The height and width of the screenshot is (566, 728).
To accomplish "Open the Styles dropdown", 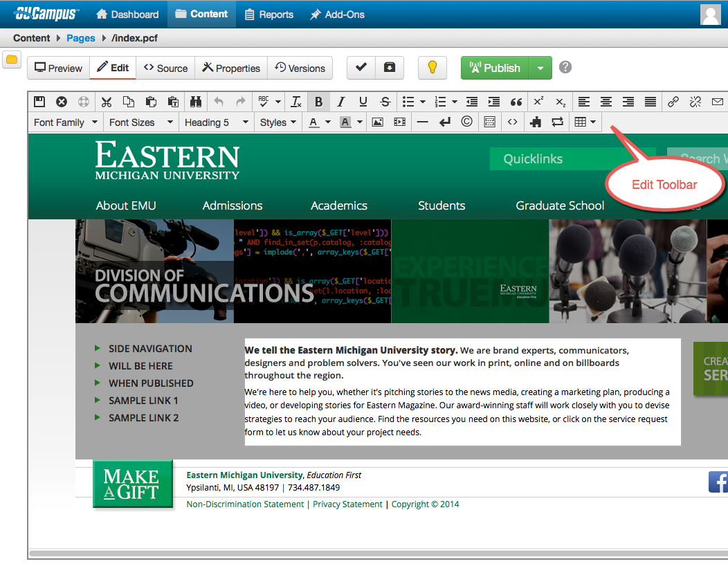I will point(278,122).
